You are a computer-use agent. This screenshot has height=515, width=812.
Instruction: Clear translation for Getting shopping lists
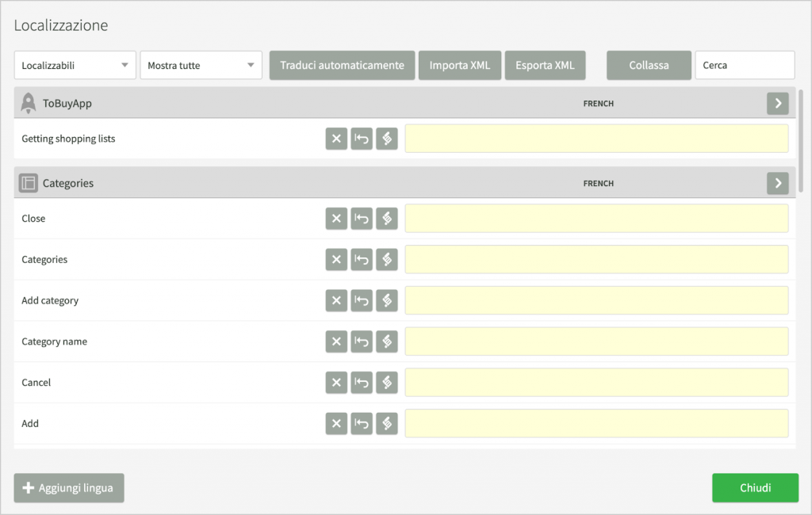click(336, 139)
